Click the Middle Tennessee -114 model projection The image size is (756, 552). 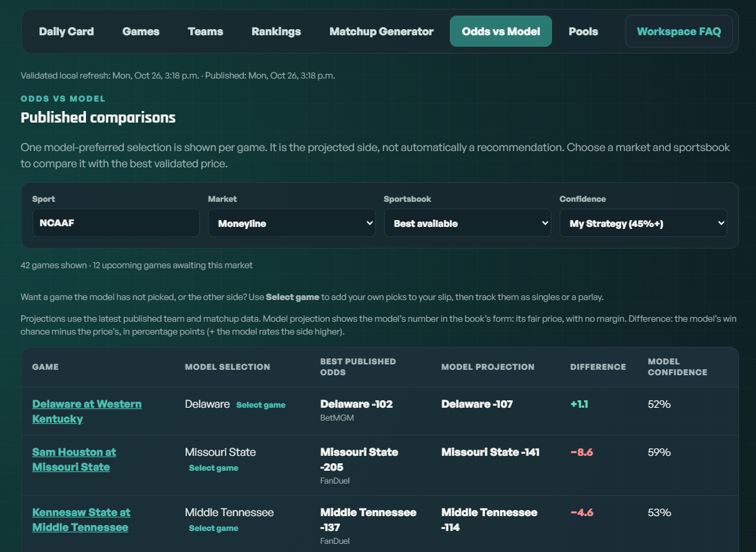pos(489,519)
